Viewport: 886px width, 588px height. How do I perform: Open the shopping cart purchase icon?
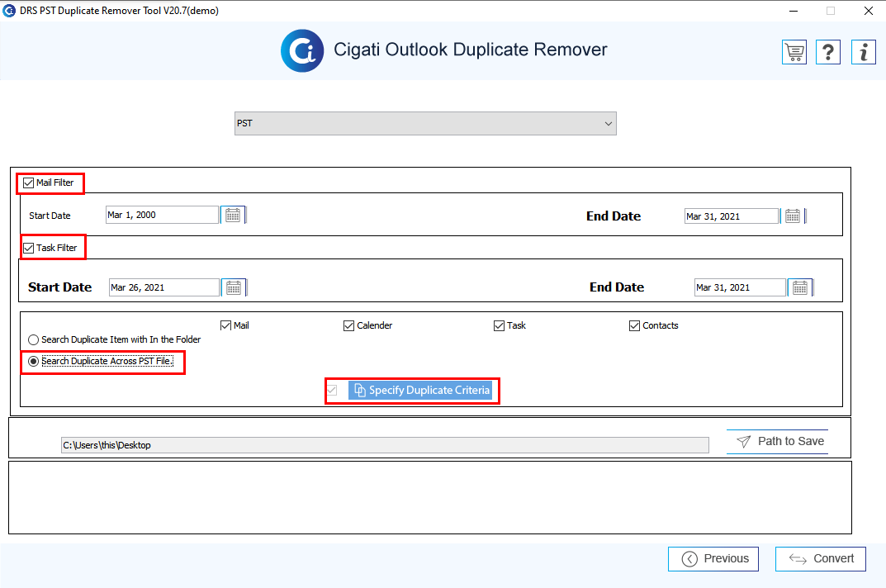click(x=794, y=53)
